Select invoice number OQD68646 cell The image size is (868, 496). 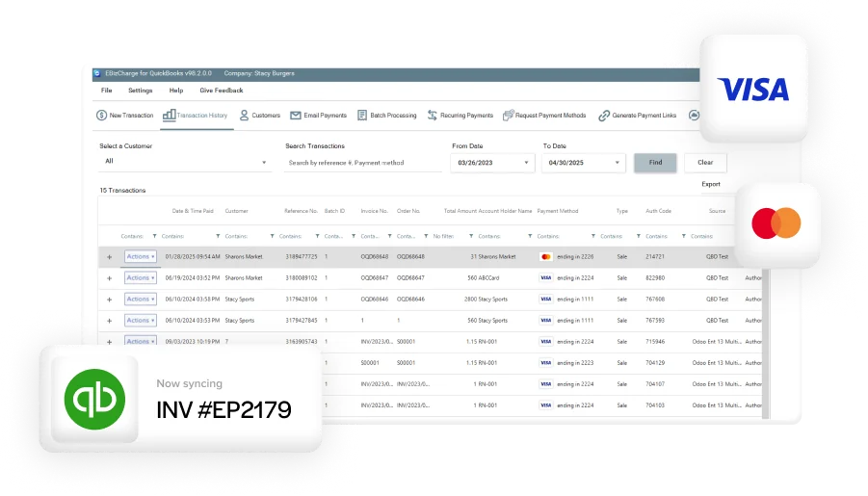374,299
